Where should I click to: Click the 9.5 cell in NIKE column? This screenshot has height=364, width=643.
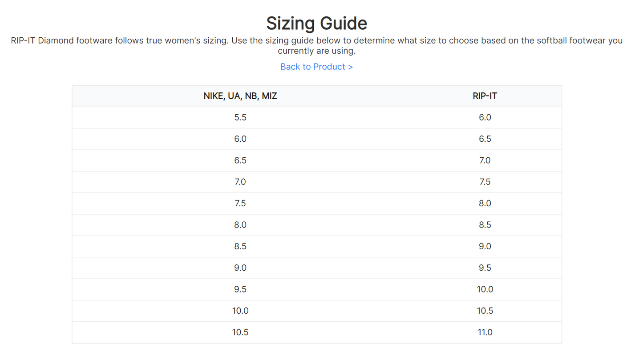240,289
